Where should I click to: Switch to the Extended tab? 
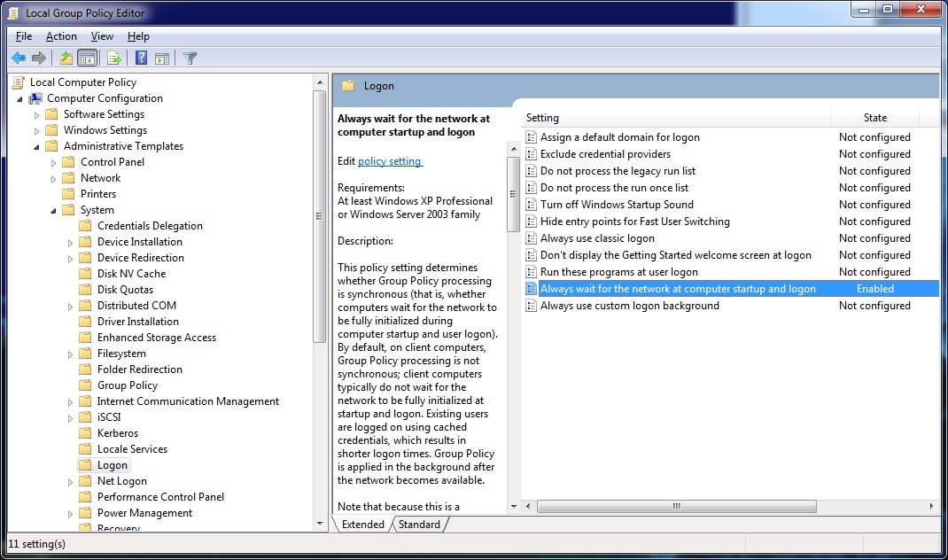(362, 525)
